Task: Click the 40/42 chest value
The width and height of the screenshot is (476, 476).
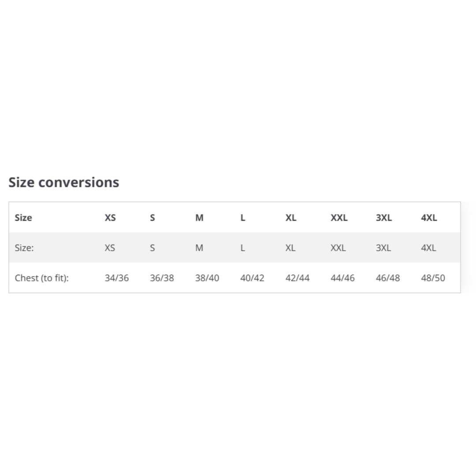Action: [x=252, y=278]
